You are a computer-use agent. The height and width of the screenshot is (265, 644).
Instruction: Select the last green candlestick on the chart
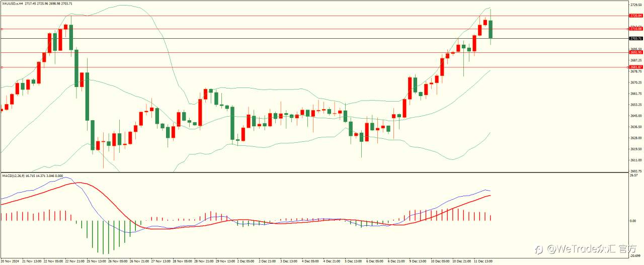click(491, 29)
